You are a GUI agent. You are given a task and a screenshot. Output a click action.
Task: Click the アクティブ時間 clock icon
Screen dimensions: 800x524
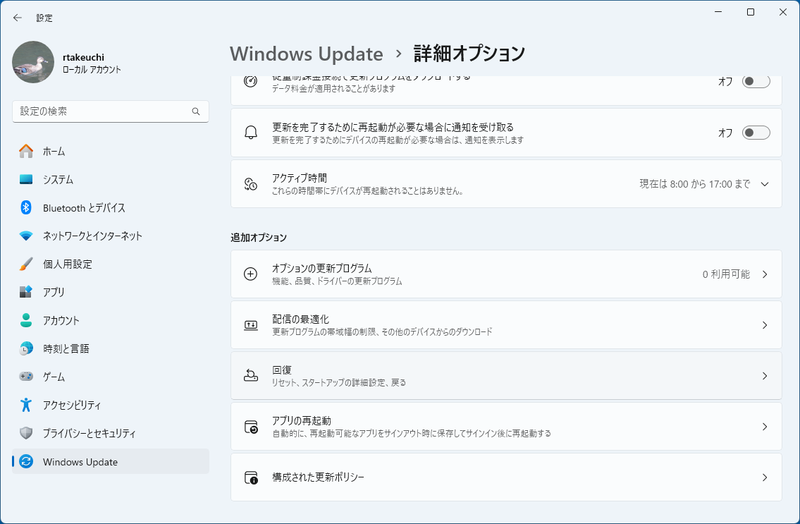pos(251,184)
